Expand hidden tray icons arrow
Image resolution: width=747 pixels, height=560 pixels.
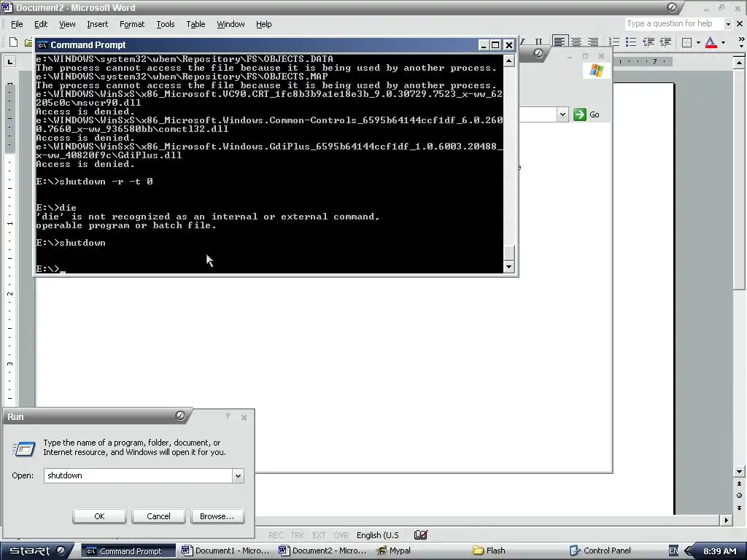click(x=688, y=551)
